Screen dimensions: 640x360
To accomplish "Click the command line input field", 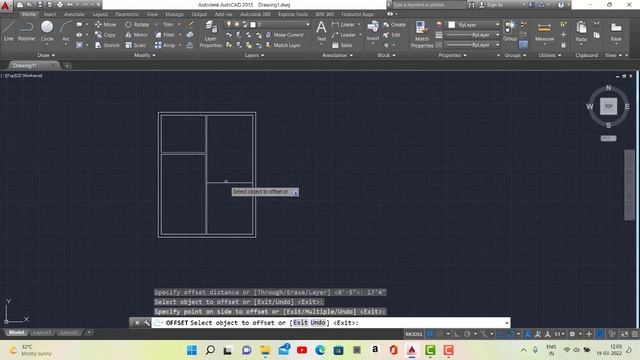I will (331, 322).
